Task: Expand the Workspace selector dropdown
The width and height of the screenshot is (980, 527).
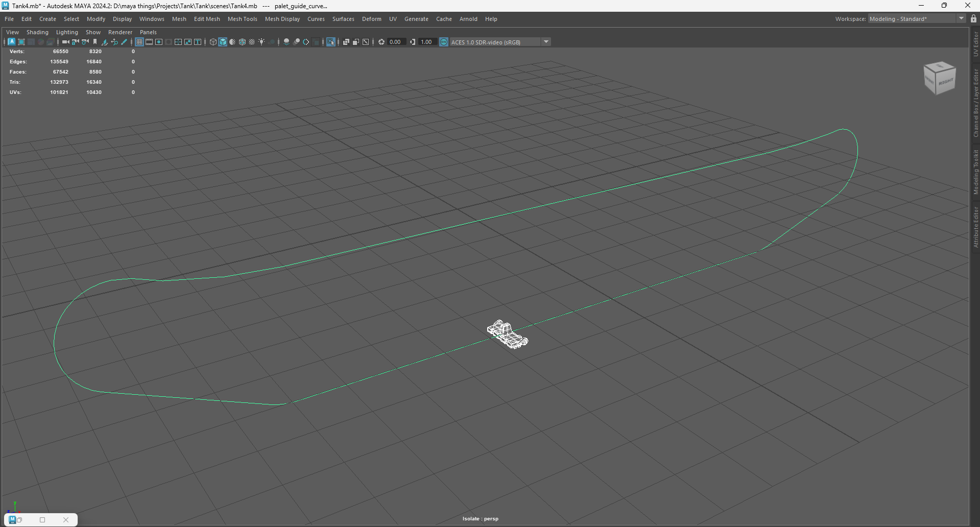Action: click(961, 18)
